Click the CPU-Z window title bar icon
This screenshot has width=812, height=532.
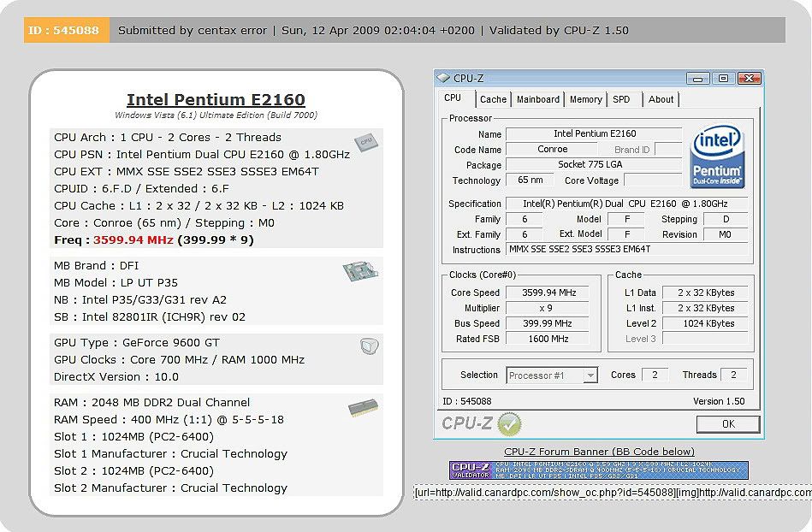click(x=443, y=78)
